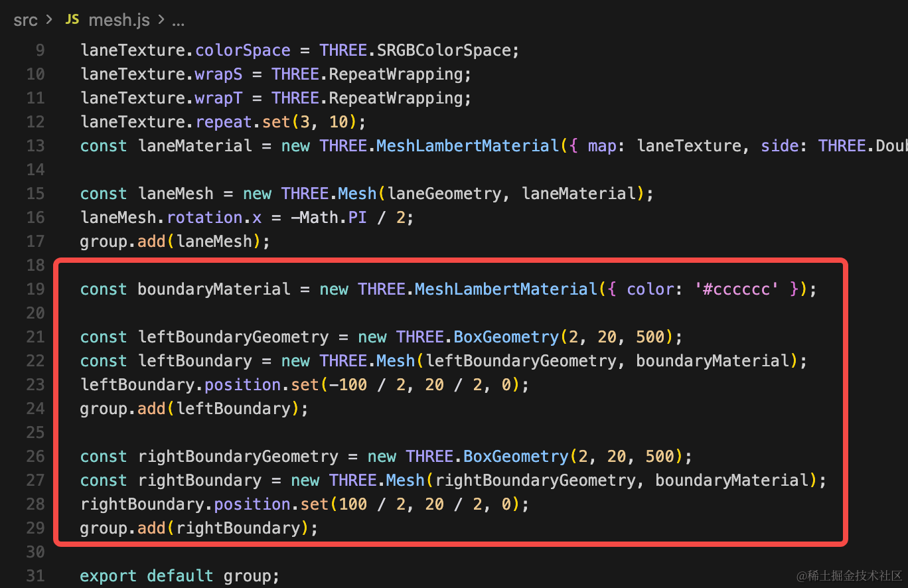
Task: Click 'export' keyword on line 31
Action: tap(108, 576)
